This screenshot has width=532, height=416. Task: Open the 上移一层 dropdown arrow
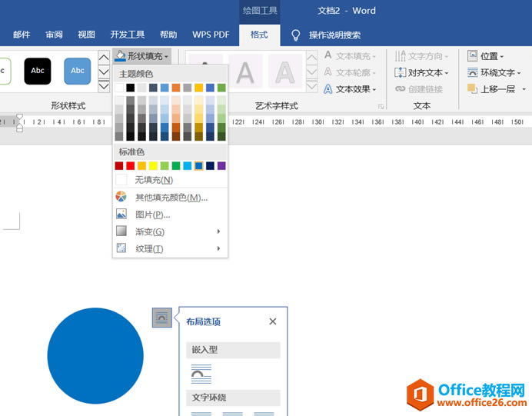point(524,89)
